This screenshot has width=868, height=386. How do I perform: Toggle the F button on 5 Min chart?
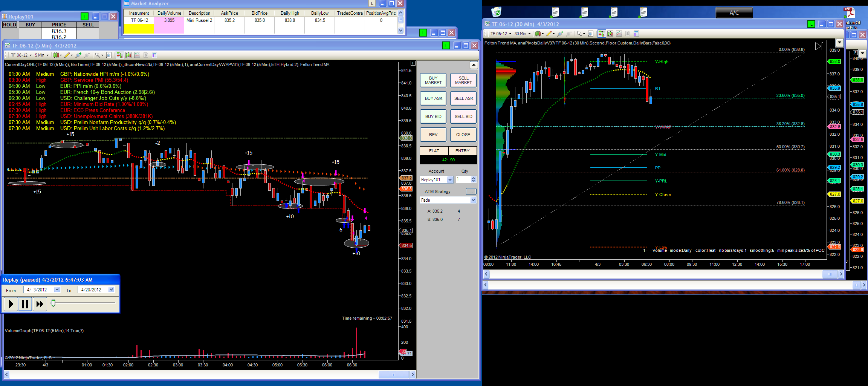point(413,63)
